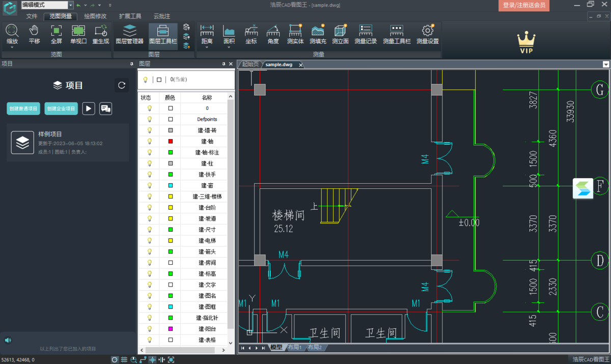611x364 pixels.
Task: Toggle visibility bulb for layer 建-墙-砖
Action: (150, 130)
